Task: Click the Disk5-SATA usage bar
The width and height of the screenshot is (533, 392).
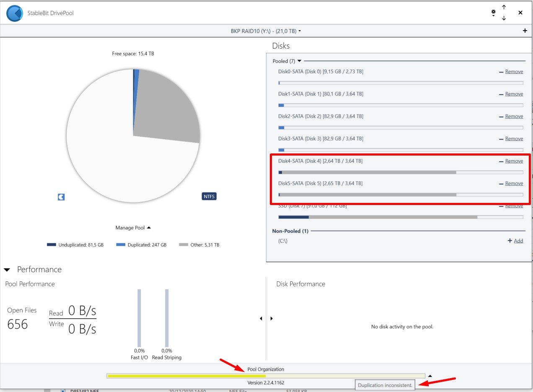Action: click(x=401, y=195)
